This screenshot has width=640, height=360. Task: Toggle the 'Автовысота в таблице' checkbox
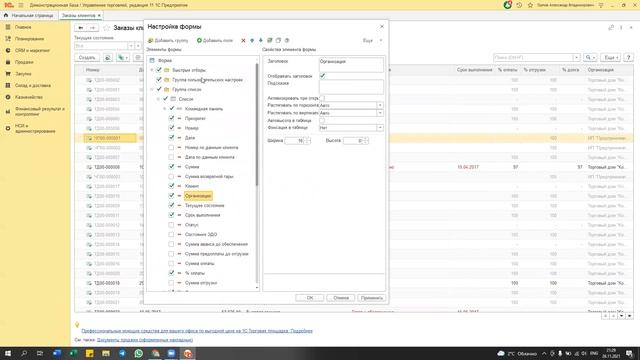[322, 120]
